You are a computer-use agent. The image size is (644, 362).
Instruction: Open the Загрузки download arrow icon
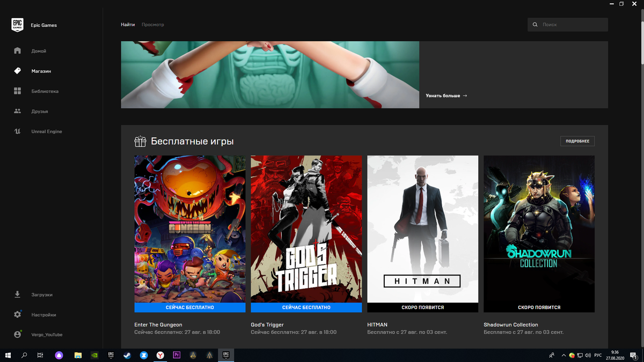click(17, 294)
